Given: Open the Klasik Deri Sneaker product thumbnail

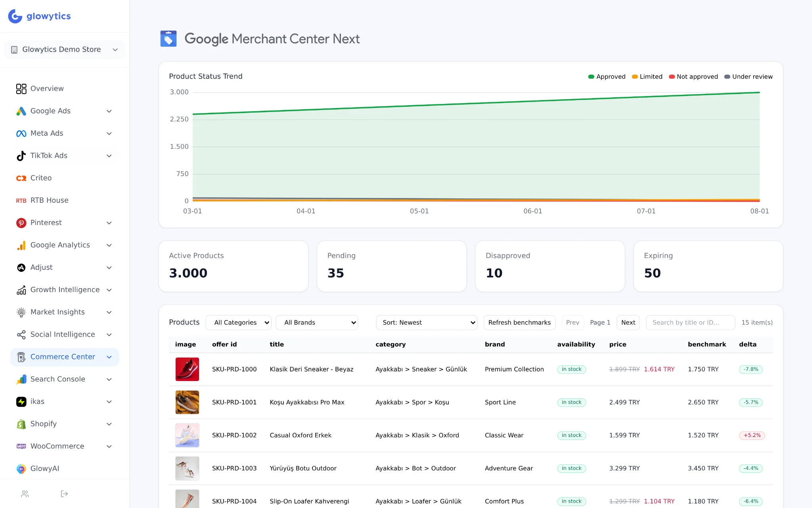Looking at the screenshot, I should click(x=187, y=369).
